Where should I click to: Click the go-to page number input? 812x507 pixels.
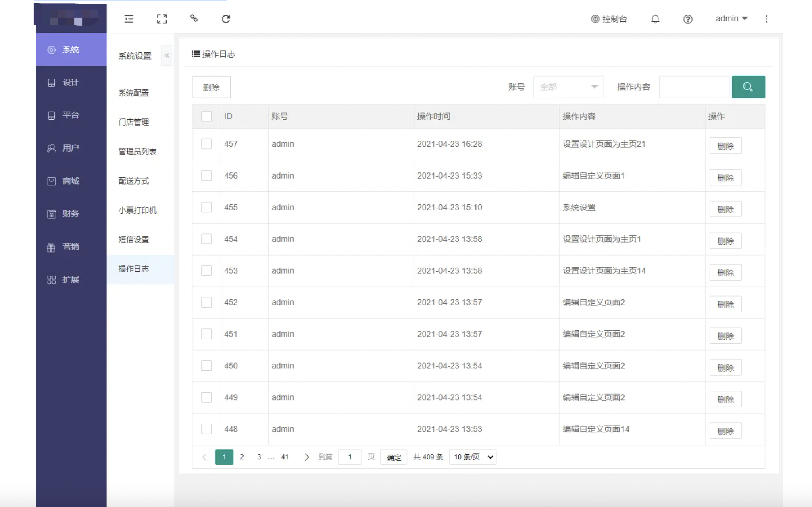(350, 457)
